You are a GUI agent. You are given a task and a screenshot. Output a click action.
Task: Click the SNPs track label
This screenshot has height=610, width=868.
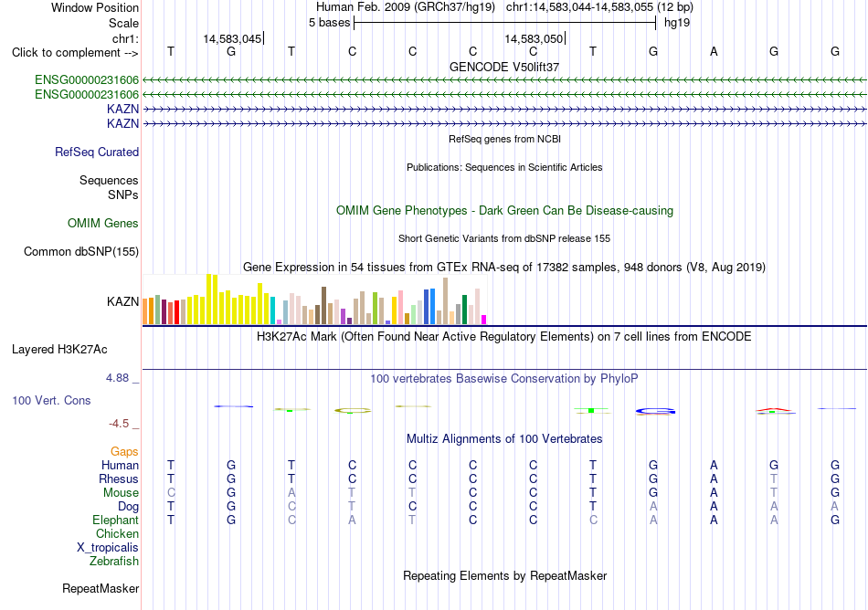coord(123,195)
